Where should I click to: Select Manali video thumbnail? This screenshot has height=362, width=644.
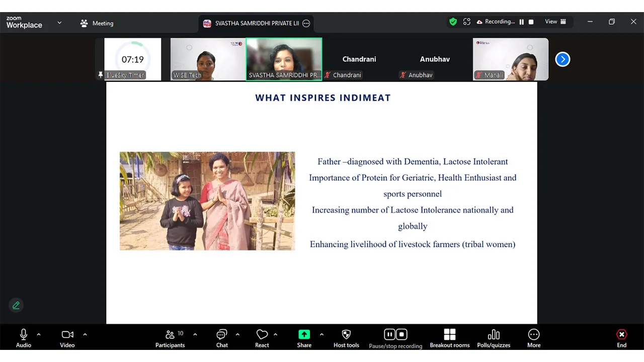pos(511,59)
